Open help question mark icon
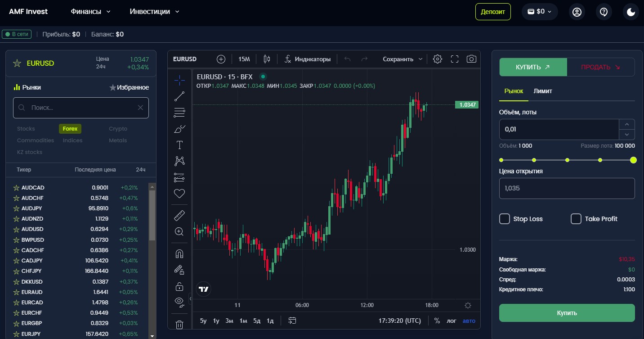Viewport: 644px width, 339px height. click(x=604, y=12)
